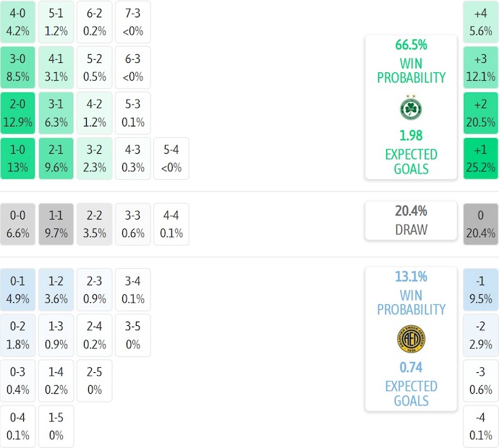Click the +1 goal margin tile

(481, 159)
